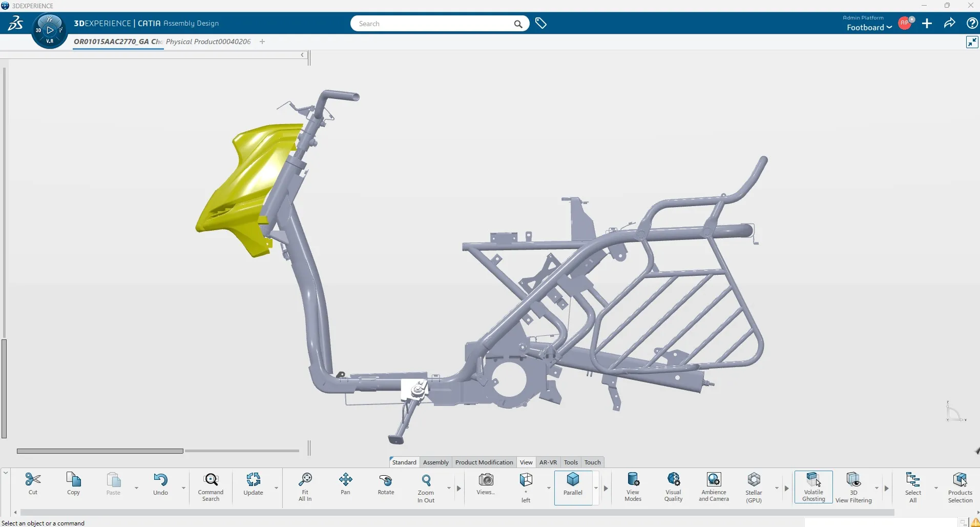This screenshot has width=980, height=527.
Task: Run an Update of the assembly
Action: click(x=253, y=484)
